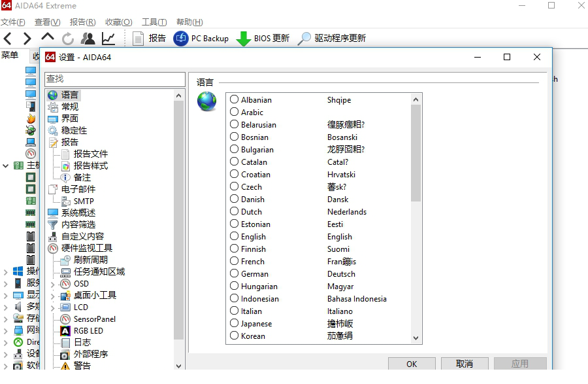Image resolution: width=588 pixels, height=384 pixels.
Task: Click the 取消 cancel button
Action: tap(465, 364)
